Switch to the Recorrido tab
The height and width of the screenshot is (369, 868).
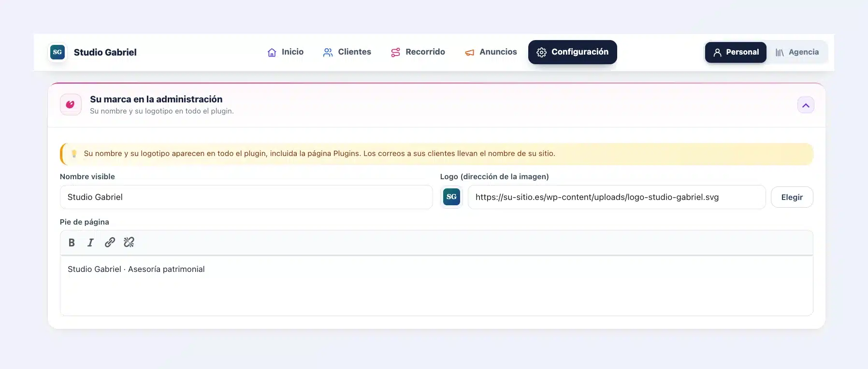(418, 52)
